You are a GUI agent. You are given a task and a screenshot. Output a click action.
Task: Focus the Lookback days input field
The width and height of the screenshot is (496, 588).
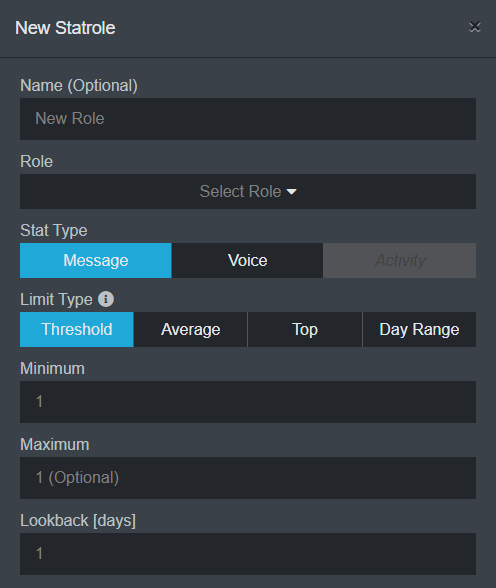[248, 554]
